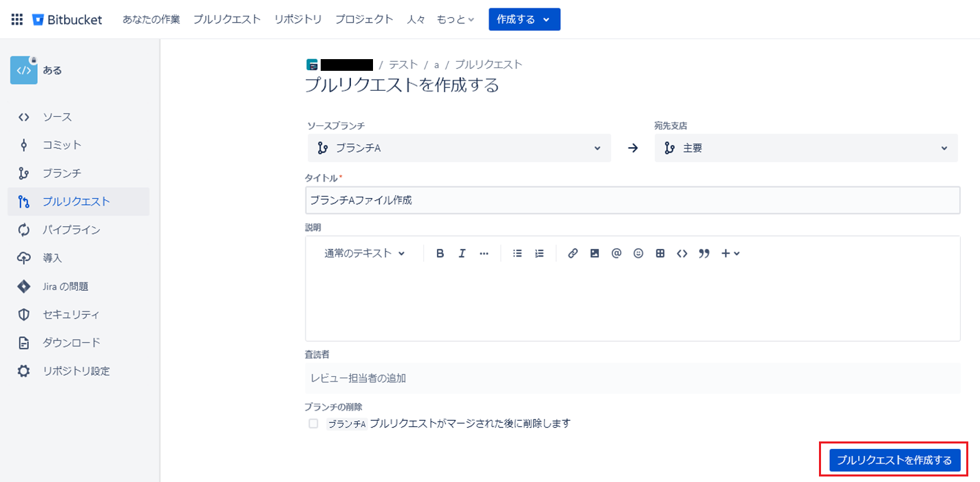Click the ダウンロード file icon
This screenshot has width=980, height=482.
coord(24,342)
